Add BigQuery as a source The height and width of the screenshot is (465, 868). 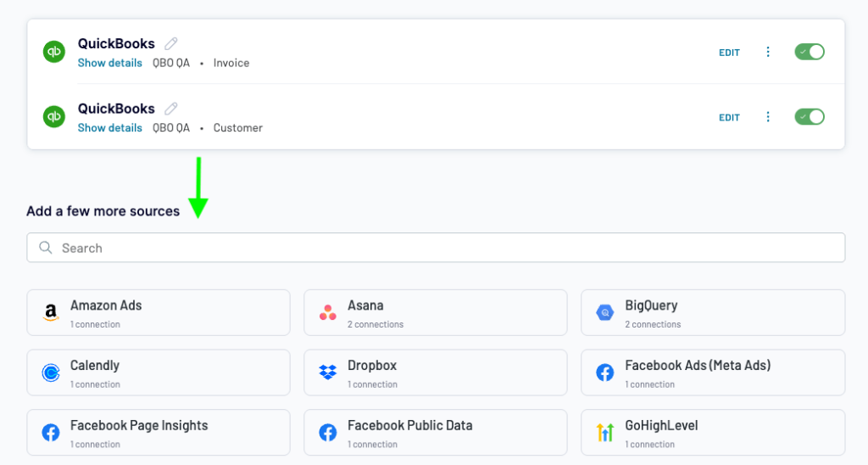[x=713, y=312]
